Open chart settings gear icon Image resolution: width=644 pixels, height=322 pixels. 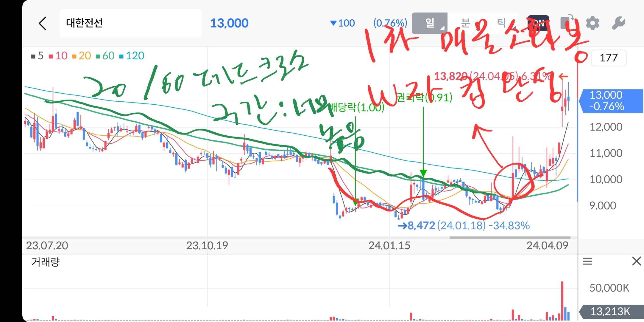point(592,23)
